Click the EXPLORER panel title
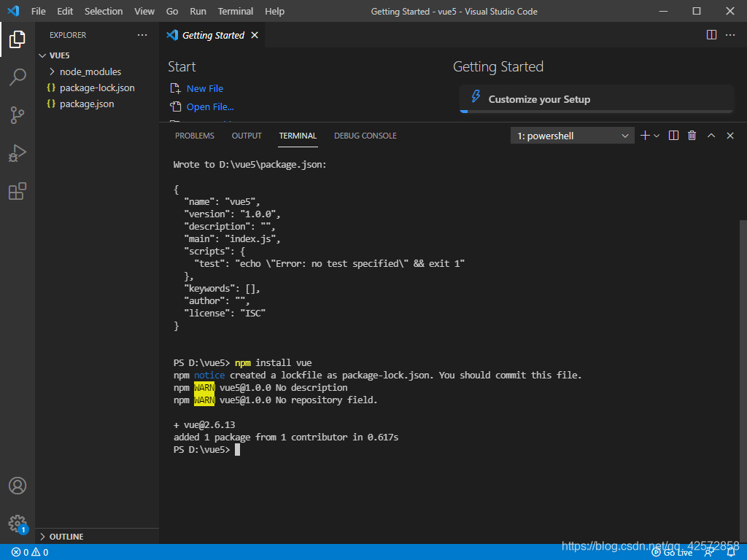 (68, 35)
